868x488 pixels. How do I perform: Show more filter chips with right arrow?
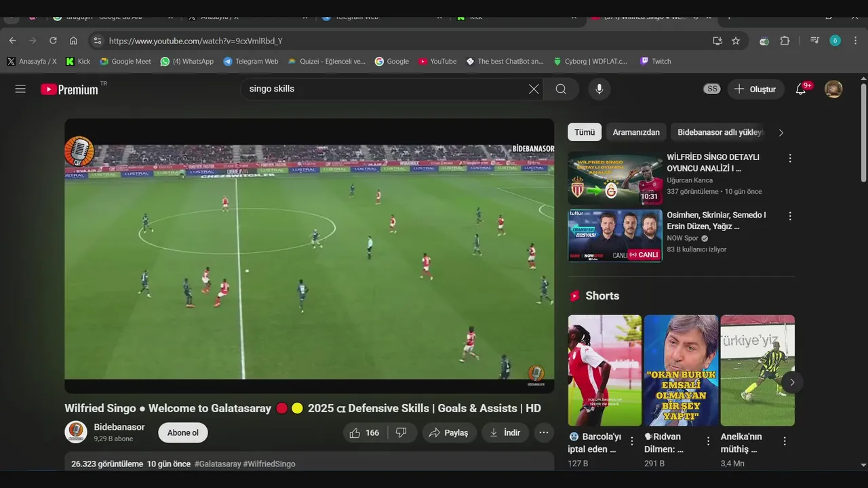click(x=781, y=132)
